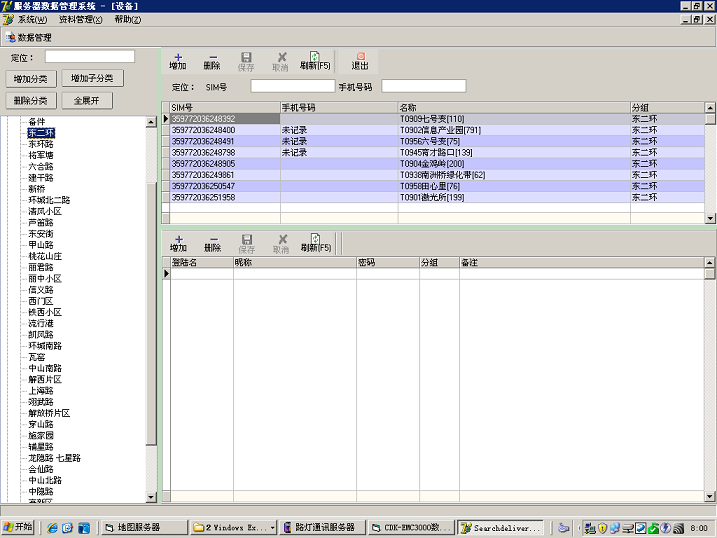The image size is (717, 538).
Task: Select 环城北二路 in the category tree
Action: click(x=49, y=200)
